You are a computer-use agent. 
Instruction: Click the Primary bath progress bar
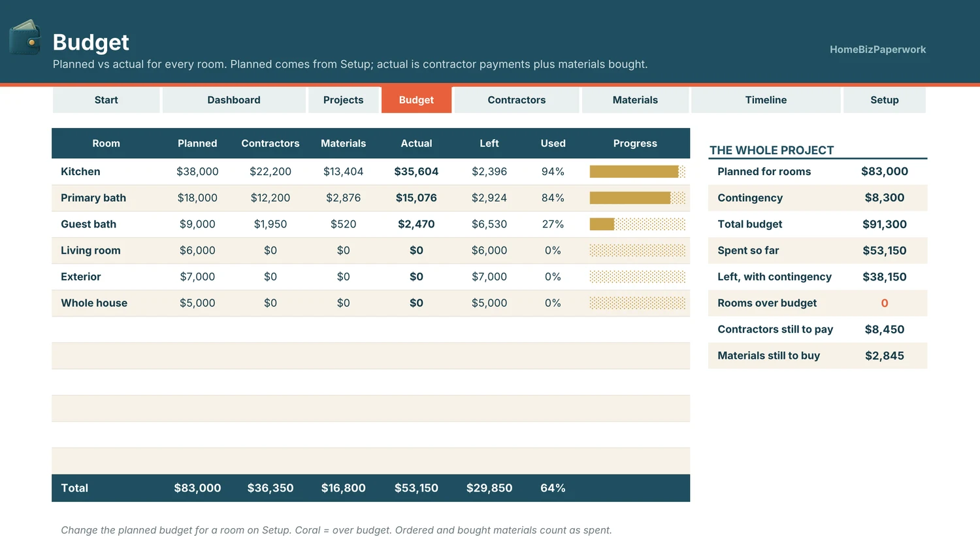(637, 197)
